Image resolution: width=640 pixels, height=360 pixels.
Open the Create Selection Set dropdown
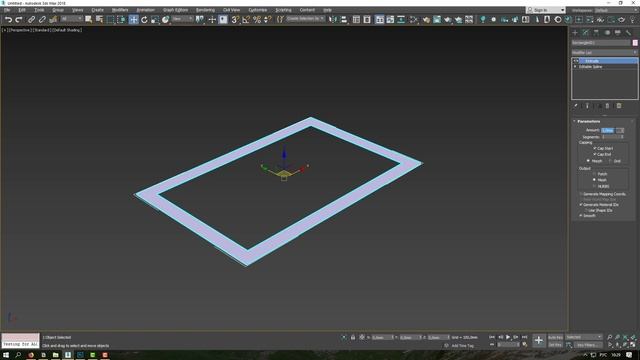point(305,19)
